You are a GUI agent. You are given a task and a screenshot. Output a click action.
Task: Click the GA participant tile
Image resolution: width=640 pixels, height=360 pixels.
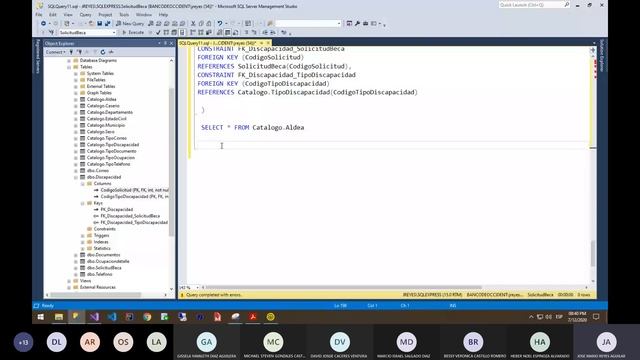207,342
